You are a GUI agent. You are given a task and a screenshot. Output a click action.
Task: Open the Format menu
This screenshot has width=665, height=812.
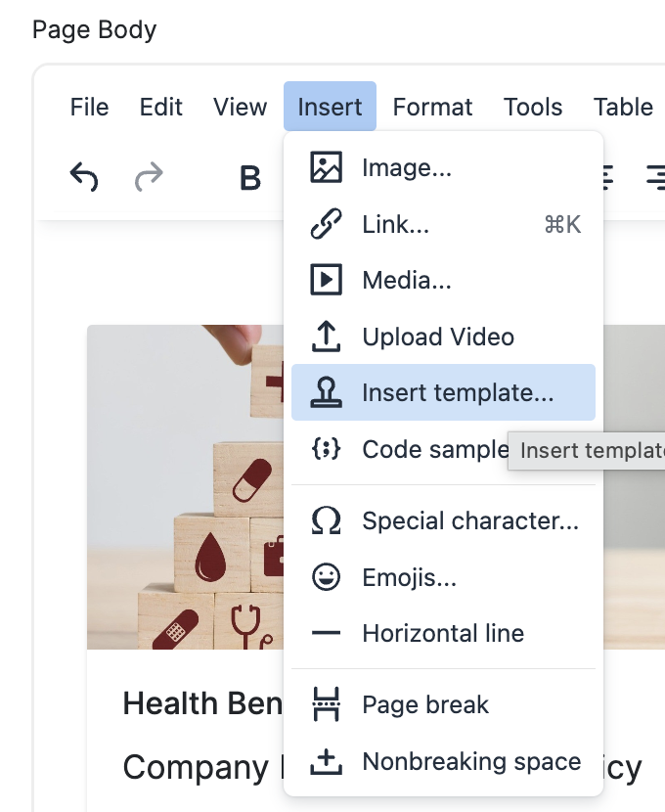click(432, 107)
